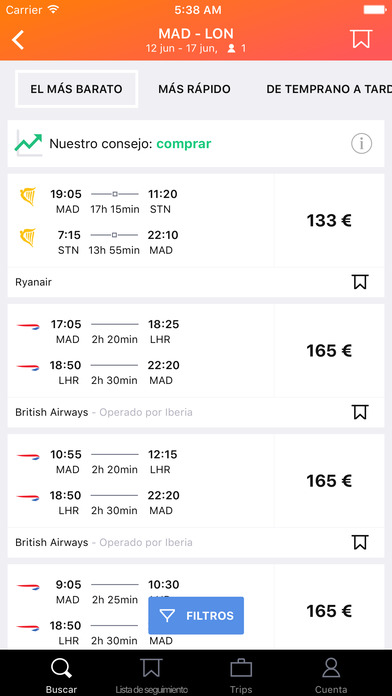Screen dimensions: 392x696
Task: Save search with header bookmark icon
Action: [360, 39]
